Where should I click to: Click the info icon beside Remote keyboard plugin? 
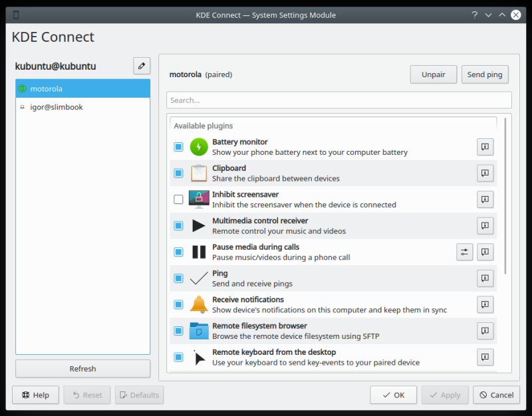(485, 357)
